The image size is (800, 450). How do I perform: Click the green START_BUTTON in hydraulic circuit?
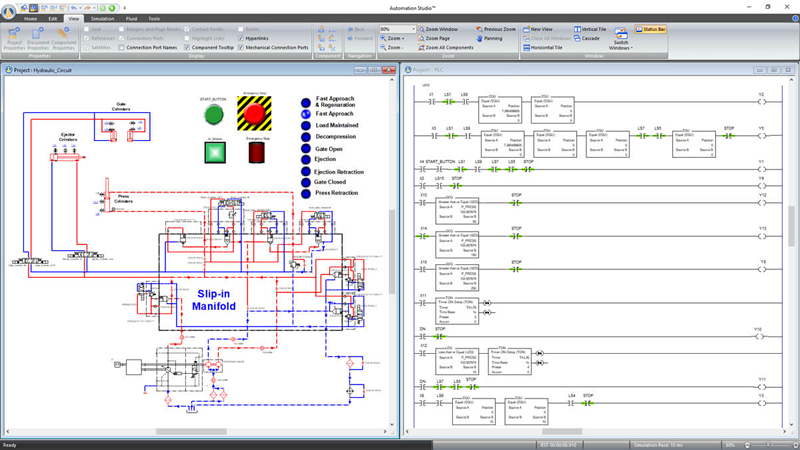214,115
